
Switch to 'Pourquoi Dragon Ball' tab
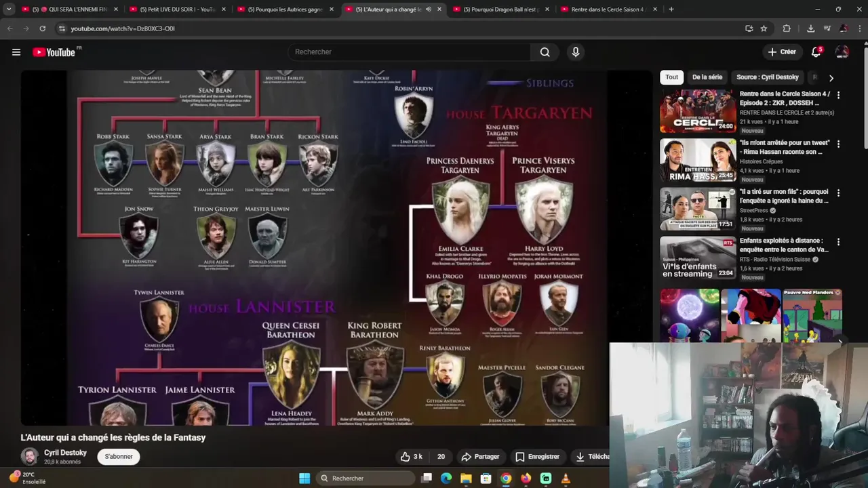500,9
